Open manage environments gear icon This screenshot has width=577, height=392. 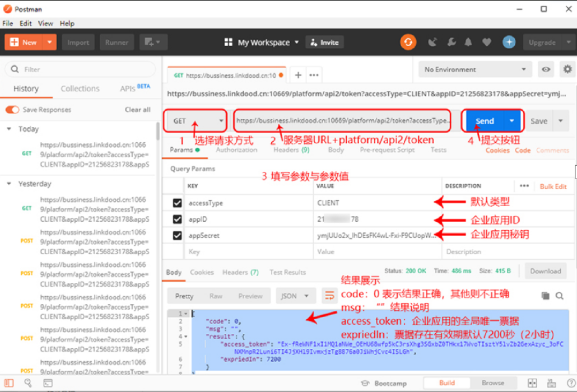567,69
